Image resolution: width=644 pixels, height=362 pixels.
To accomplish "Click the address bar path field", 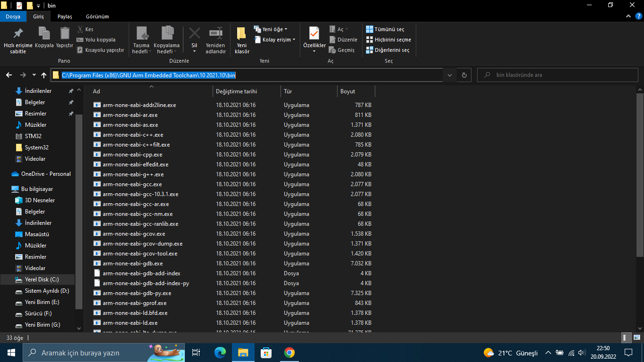I will [x=247, y=75].
